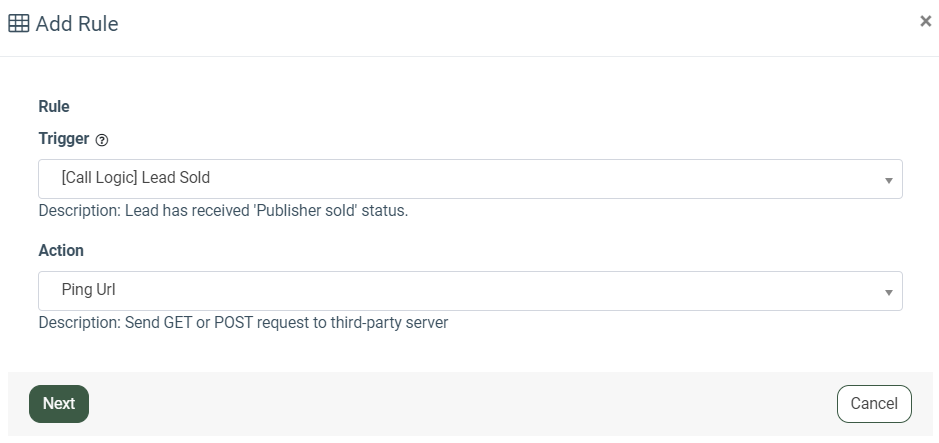Screen dimensions: 939x443
Task: Click the '[Call Logic] Lead Sold' selected value text
Action: 136,178
